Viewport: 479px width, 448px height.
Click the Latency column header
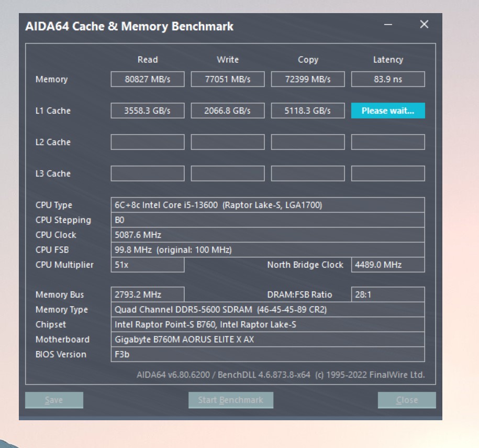click(x=388, y=60)
